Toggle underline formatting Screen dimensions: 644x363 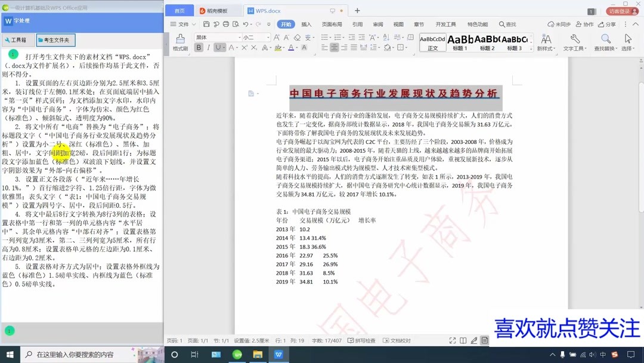[x=216, y=47]
